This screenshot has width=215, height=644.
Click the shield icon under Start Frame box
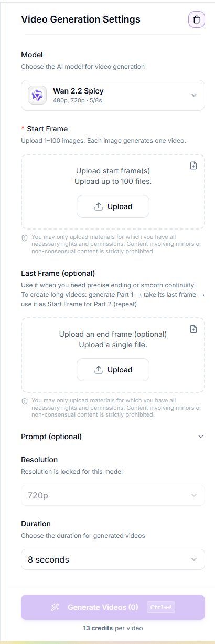tap(25, 238)
